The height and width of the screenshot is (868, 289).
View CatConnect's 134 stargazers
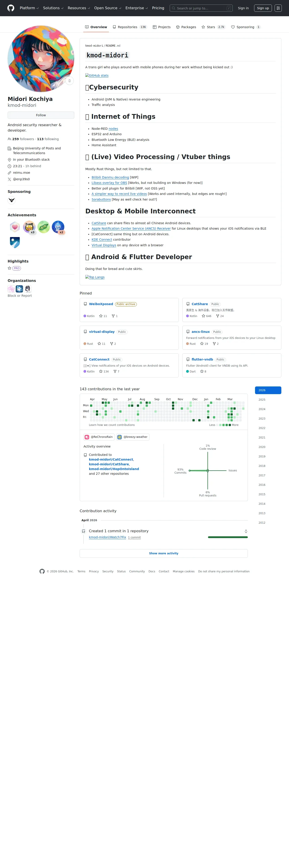104,372
